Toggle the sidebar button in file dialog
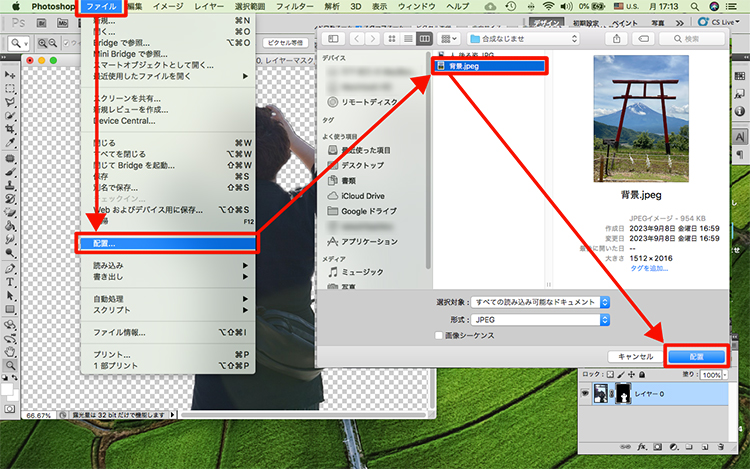Viewport: 750px width, 469px height. [x=333, y=39]
